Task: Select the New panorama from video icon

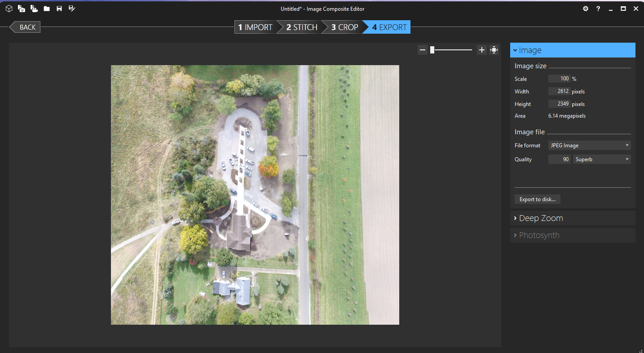Action: coord(34,8)
